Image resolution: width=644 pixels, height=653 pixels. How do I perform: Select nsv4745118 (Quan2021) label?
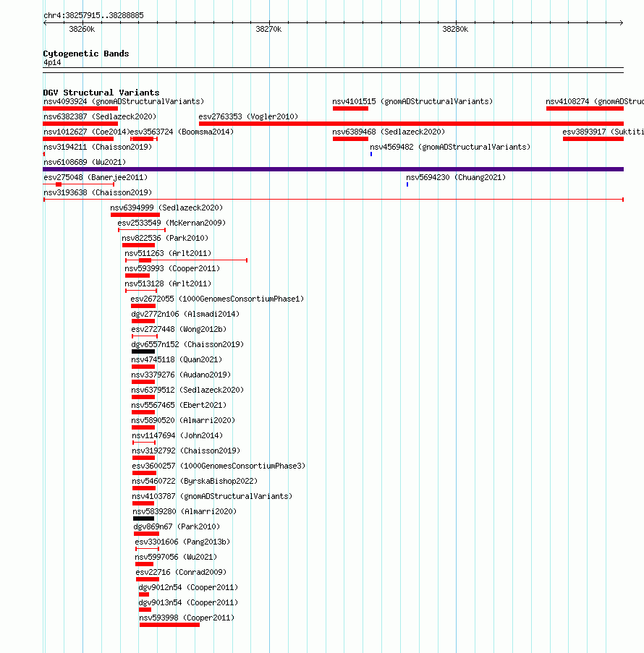coord(177,360)
